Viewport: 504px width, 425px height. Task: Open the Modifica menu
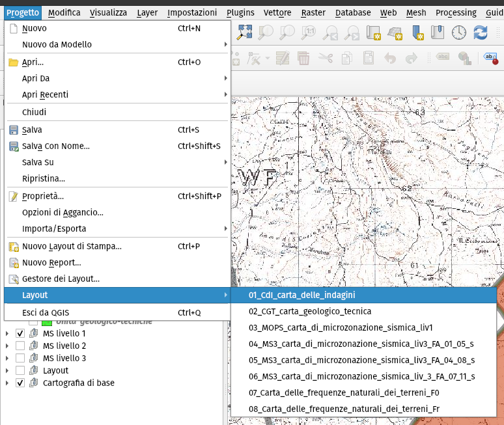(x=64, y=13)
